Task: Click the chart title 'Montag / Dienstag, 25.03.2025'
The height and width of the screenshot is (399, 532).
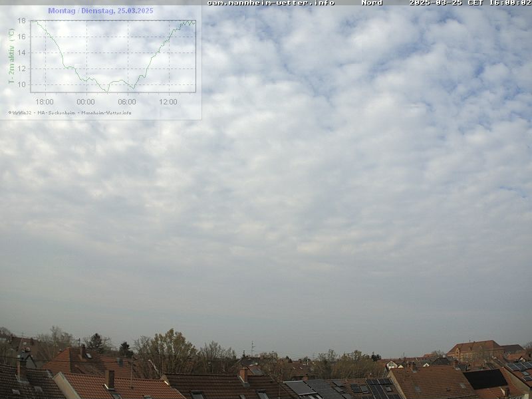Action: tap(100, 11)
